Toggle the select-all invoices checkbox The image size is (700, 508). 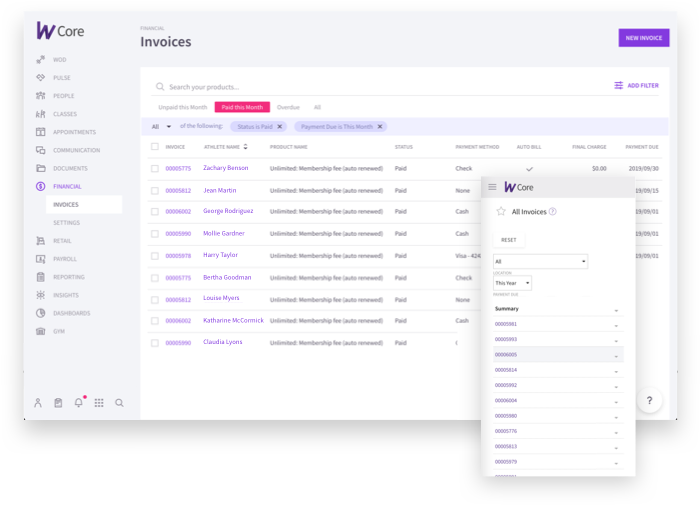[x=154, y=146]
